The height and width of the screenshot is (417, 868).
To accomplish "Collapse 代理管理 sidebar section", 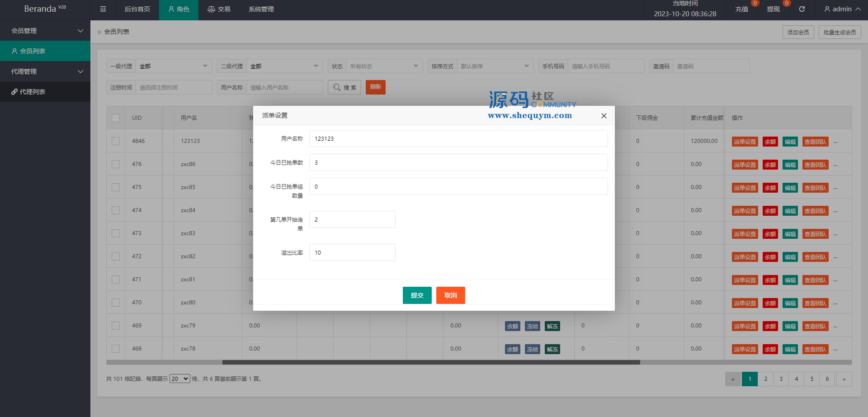I will [x=45, y=71].
